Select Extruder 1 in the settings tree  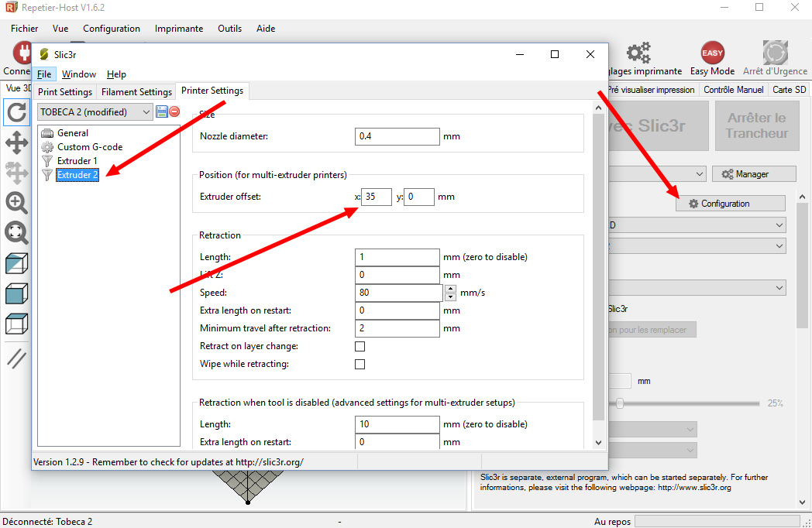[77, 161]
